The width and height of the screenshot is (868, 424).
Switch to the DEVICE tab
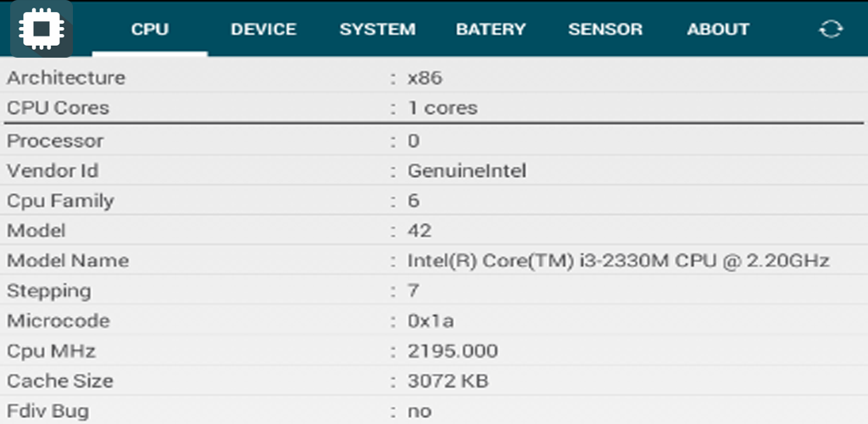[x=263, y=29]
